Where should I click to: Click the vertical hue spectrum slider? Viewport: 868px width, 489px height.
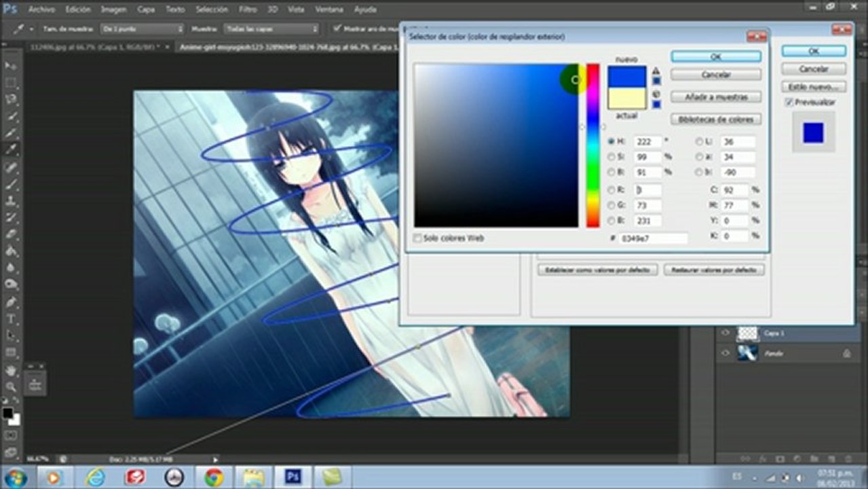(x=593, y=145)
